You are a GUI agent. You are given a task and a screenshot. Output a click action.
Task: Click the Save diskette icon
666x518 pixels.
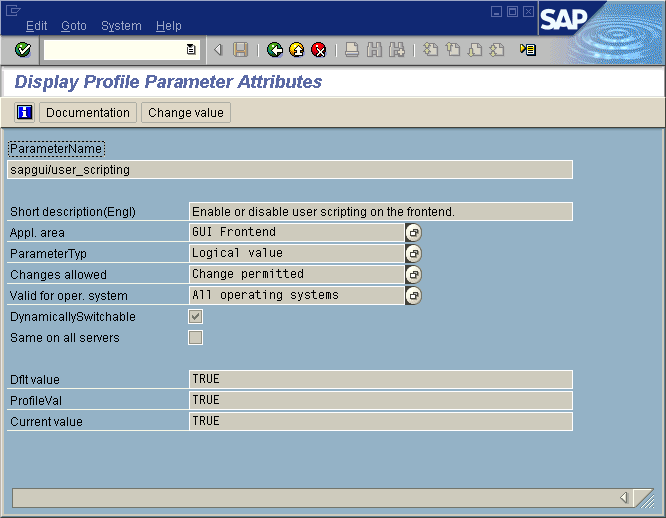pyautogui.click(x=240, y=50)
